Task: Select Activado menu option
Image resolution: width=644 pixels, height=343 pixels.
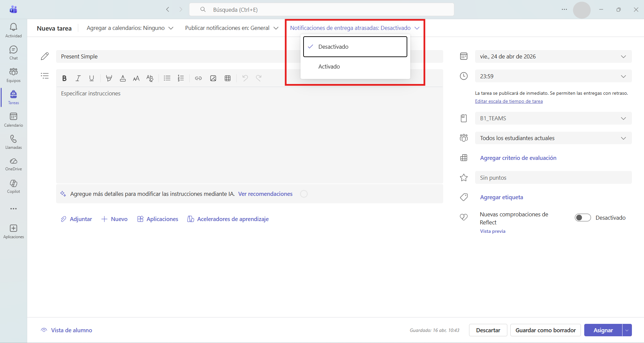Action: (355, 67)
